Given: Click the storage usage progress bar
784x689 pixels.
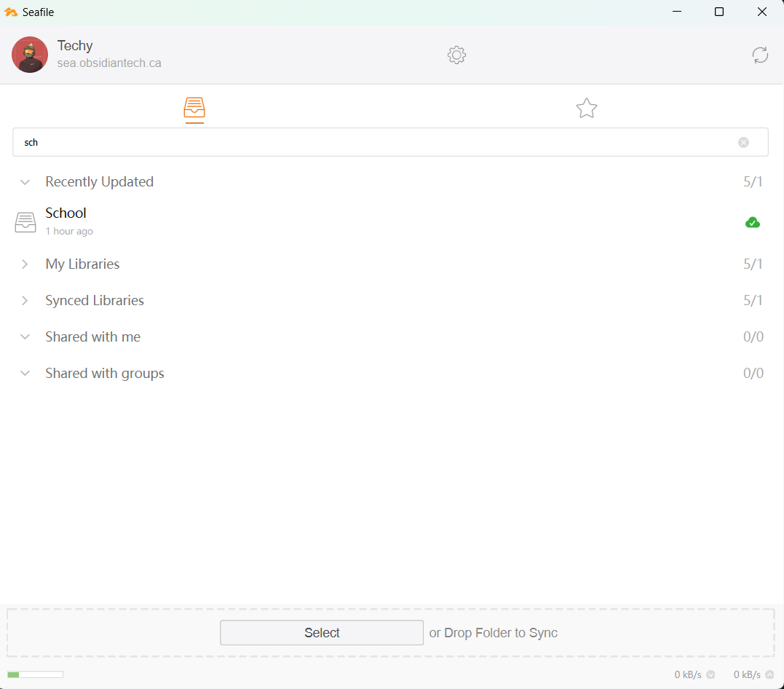Looking at the screenshot, I should 34,674.
